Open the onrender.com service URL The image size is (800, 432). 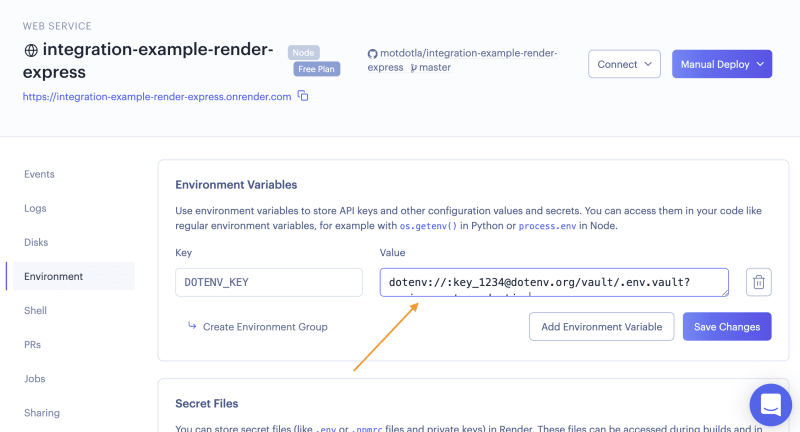157,96
